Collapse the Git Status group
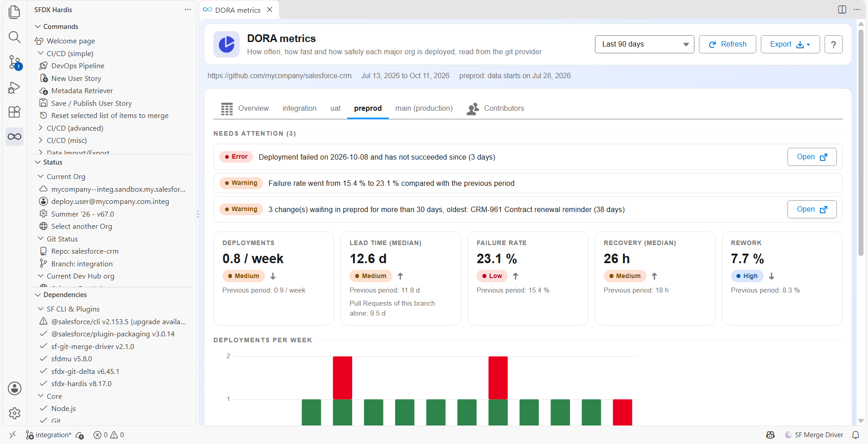This screenshot has height=444, width=868. (41, 239)
